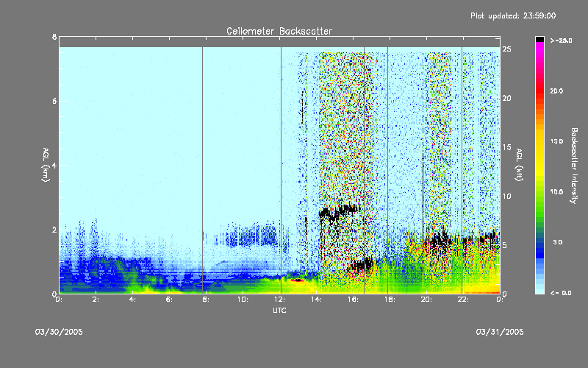Click the "8:" hour tick label
The image size is (588, 368).
click(207, 300)
